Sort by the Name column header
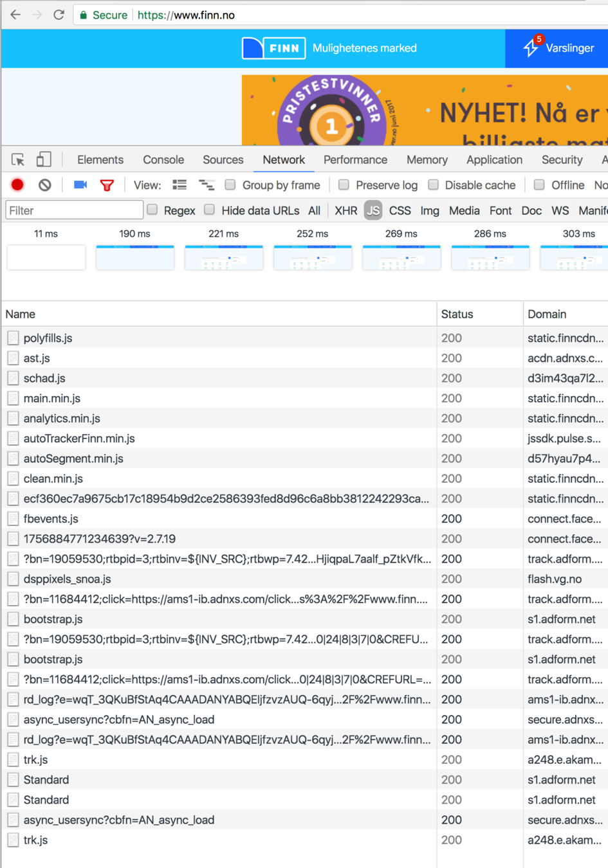Screen dimensions: 608x868 pyautogui.click(x=219, y=314)
